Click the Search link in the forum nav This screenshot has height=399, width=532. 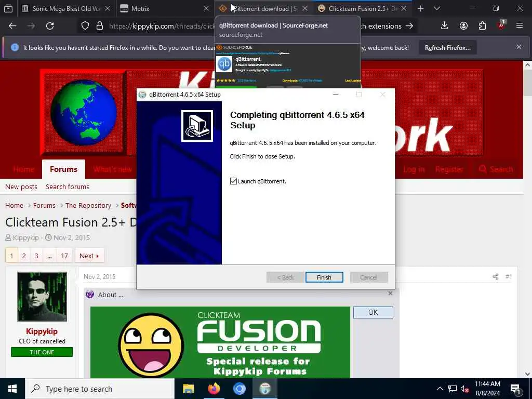tap(496, 169)
